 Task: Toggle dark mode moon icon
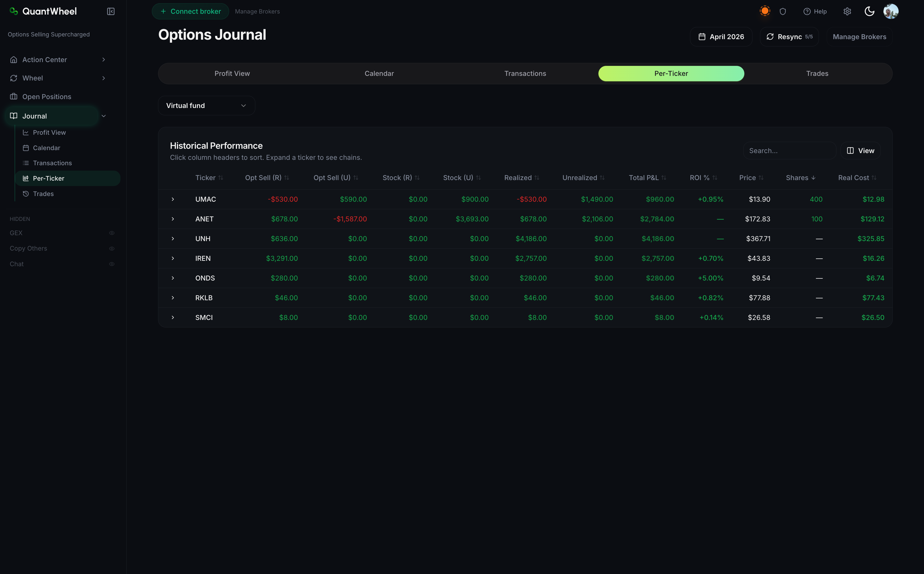[869, 11]
